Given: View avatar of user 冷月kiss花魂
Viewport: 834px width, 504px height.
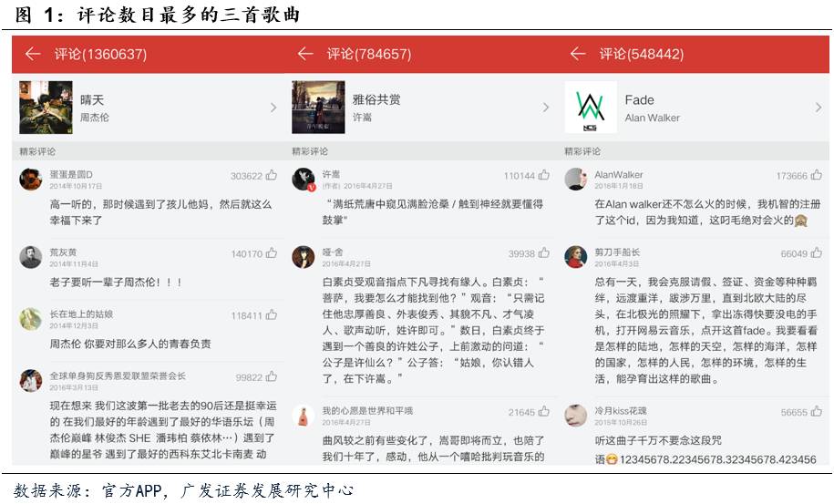Looking at the screenshot, I should coord(575,416).
